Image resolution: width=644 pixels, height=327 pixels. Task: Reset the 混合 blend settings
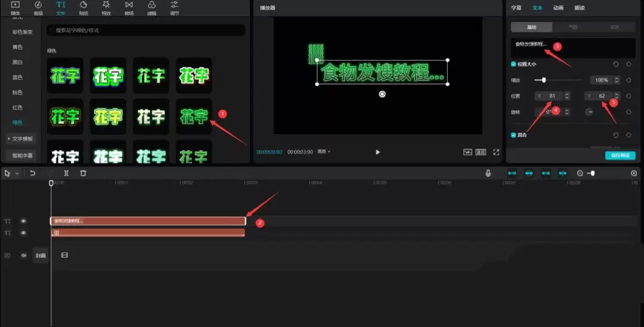(615, 135)
